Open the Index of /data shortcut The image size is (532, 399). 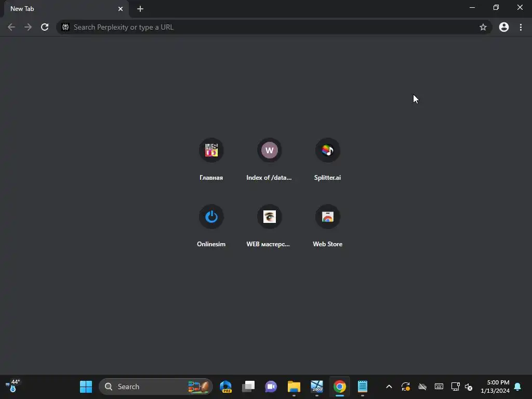[269, 159]
